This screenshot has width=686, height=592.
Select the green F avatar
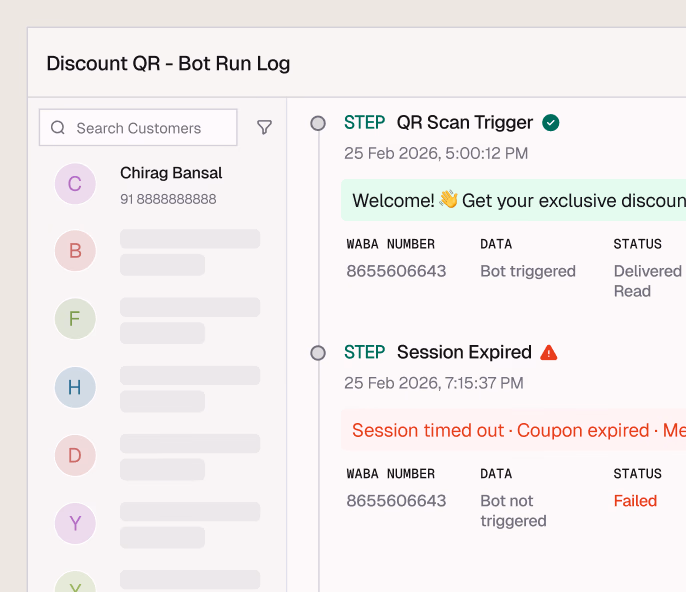coord(75,319)
